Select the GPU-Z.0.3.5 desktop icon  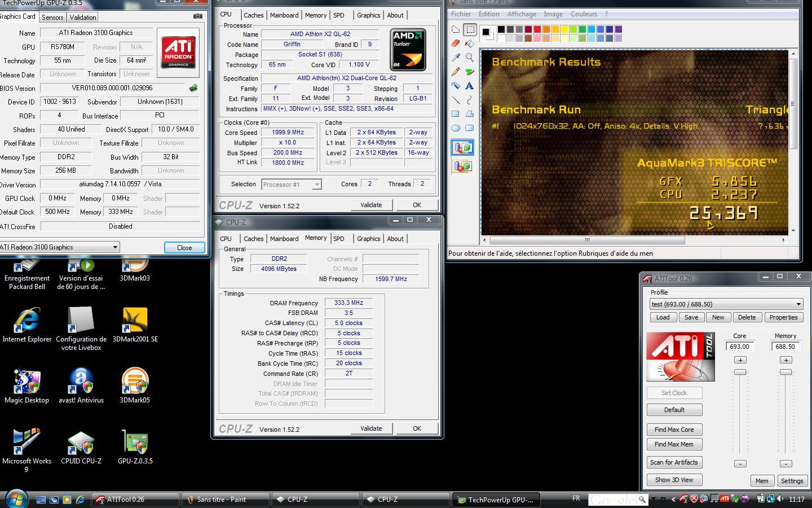135,447
